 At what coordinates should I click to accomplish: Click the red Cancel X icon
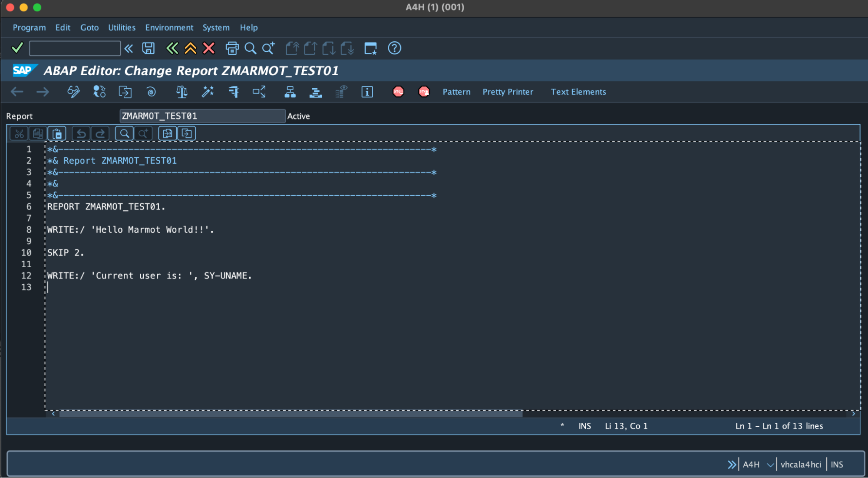[209, 48]
